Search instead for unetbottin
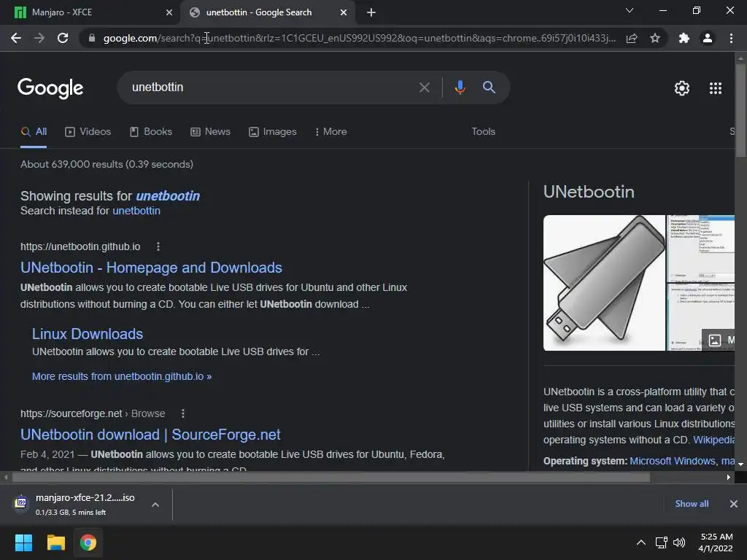747x560 pixels. pos(136,211)
